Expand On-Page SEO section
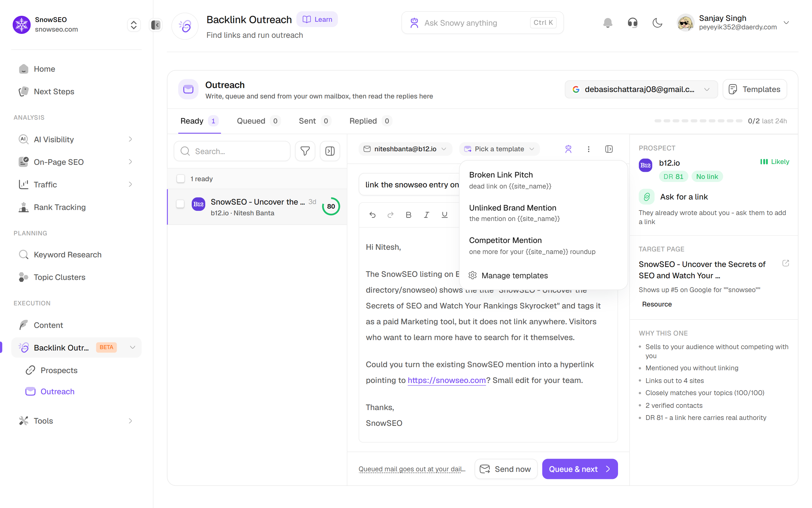The image size is (812, 508). 131,162
